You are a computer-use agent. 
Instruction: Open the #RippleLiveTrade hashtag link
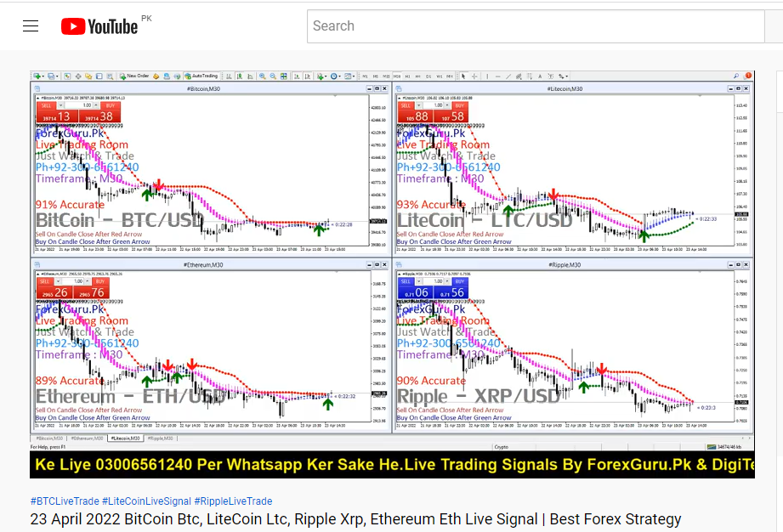233,501
